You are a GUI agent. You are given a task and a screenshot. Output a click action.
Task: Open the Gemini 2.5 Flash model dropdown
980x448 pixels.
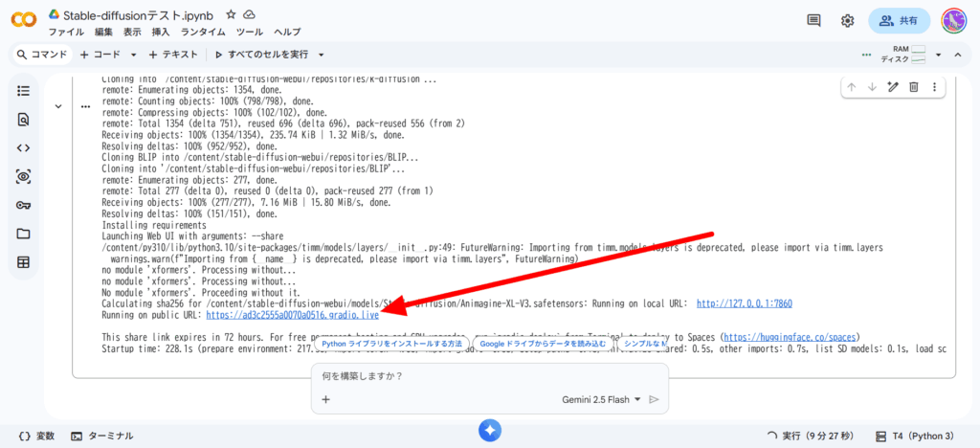pos(601,399)
